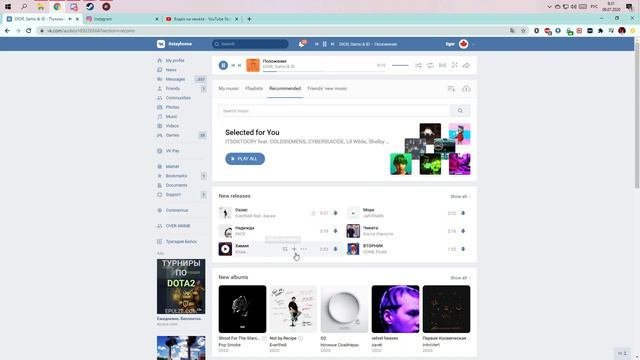Toggle repeat mode in the player
Screen dimensions: 640x360
(430, 65)
